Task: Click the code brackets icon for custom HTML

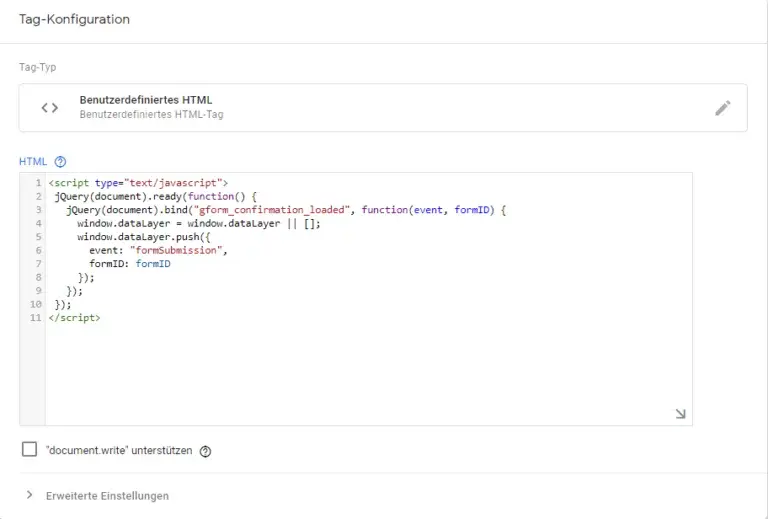Action: pos(49,108)
